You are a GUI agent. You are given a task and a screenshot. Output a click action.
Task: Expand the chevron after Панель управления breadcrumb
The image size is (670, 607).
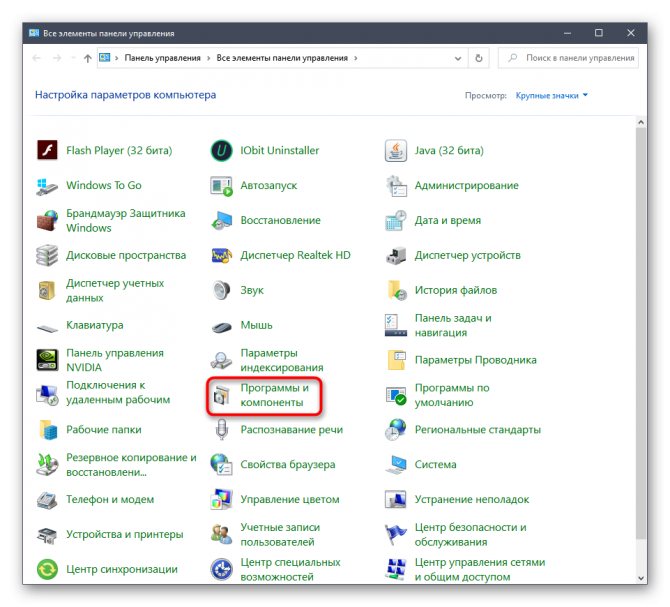tap(209, 59)
